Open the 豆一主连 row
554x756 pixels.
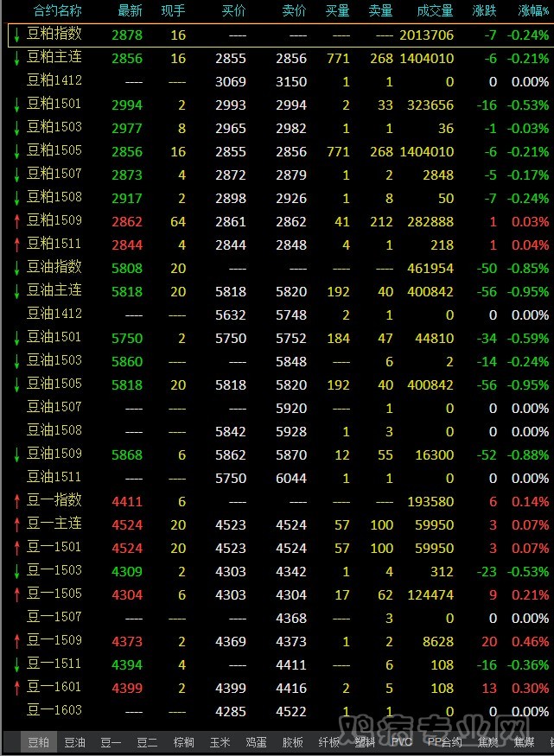click(x=281, y=524)
